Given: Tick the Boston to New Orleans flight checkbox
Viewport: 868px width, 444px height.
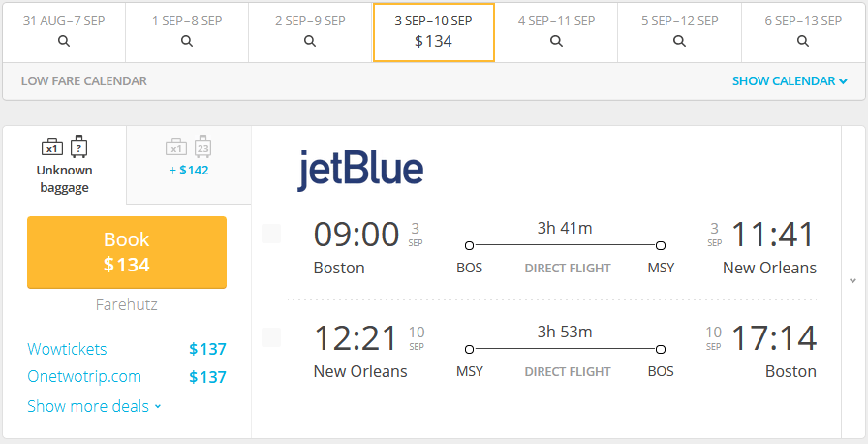Looking at the screenshot, I should [271, 234].
